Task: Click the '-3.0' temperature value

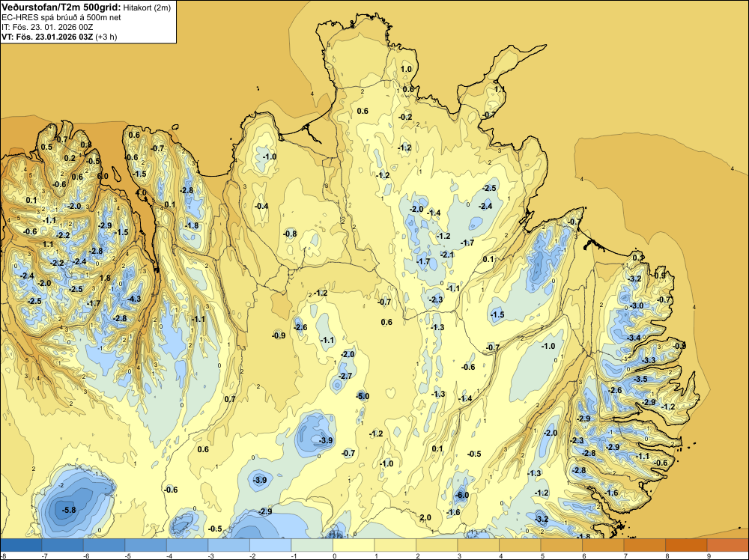Action: tap(636, 305)
